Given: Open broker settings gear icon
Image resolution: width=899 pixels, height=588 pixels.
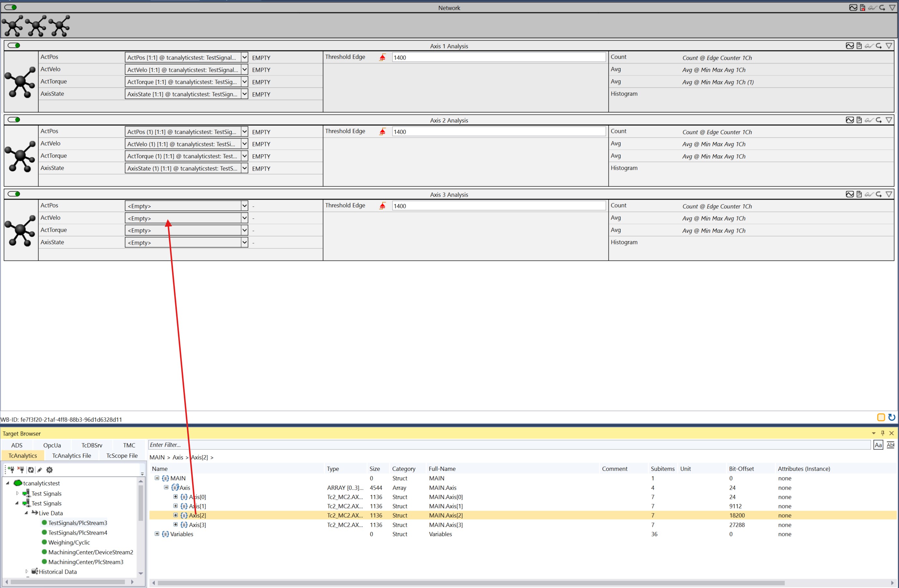Looking at the screenshot, I should [x=49, y=469].
